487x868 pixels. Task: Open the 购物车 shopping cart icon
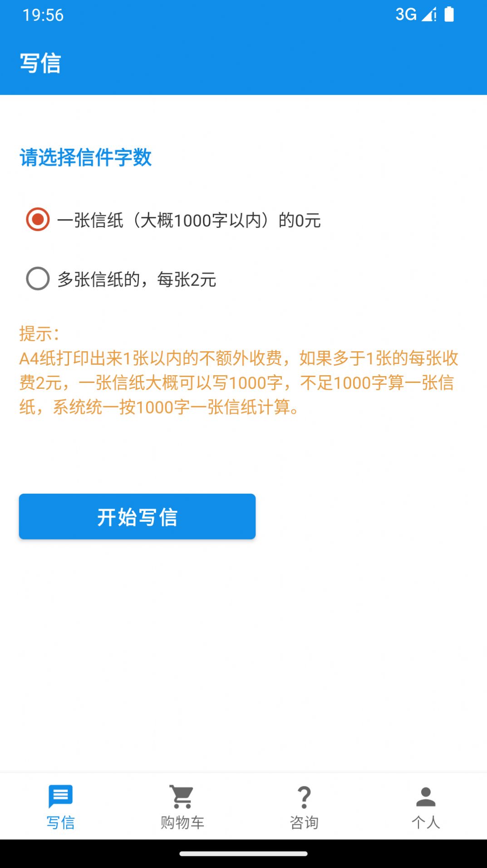(x=182, y=796)
